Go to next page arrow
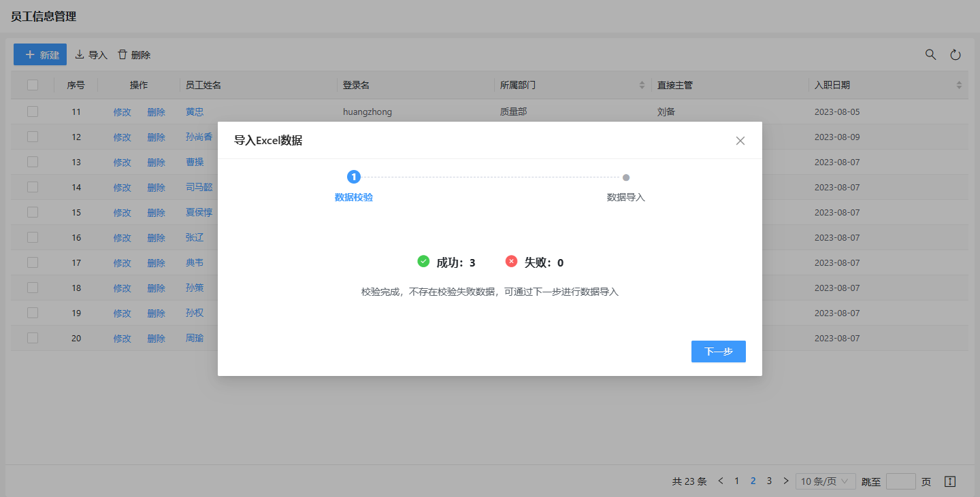Screen dimensions: 980x497 [786, 481]
